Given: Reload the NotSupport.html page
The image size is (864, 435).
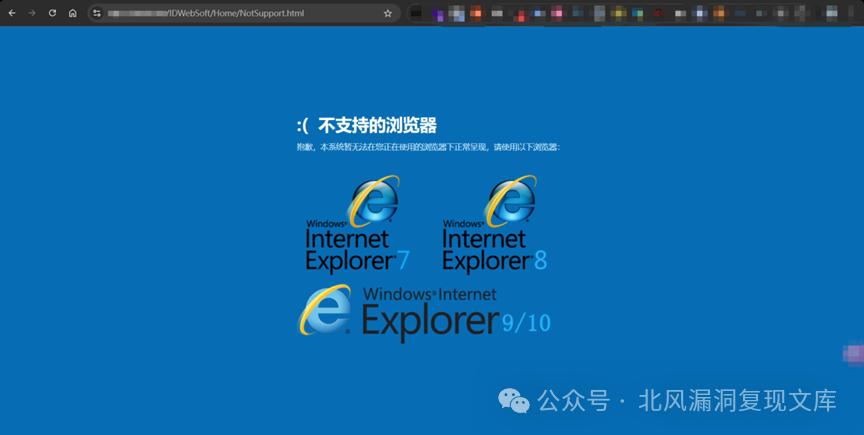Looking at the screenshot, I should 52,13.
